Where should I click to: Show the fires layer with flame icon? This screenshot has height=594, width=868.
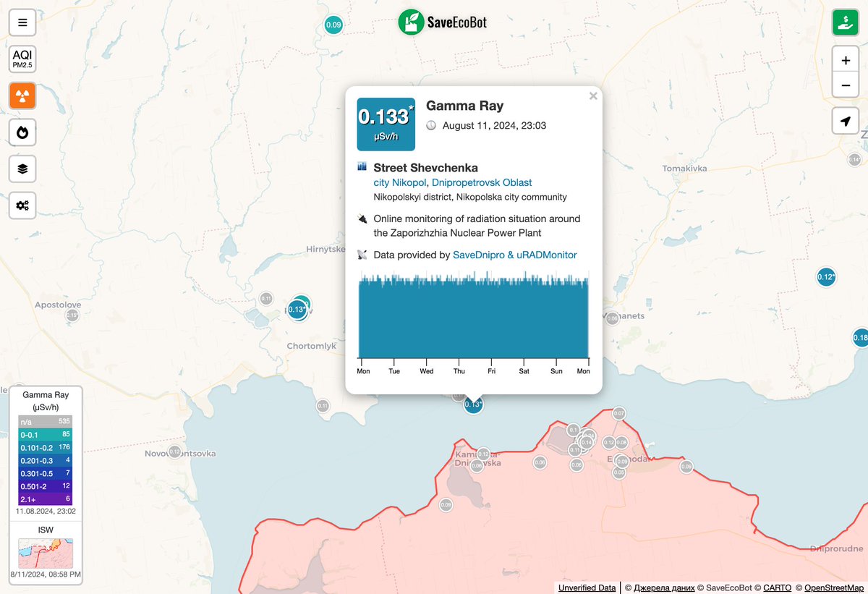22,132
